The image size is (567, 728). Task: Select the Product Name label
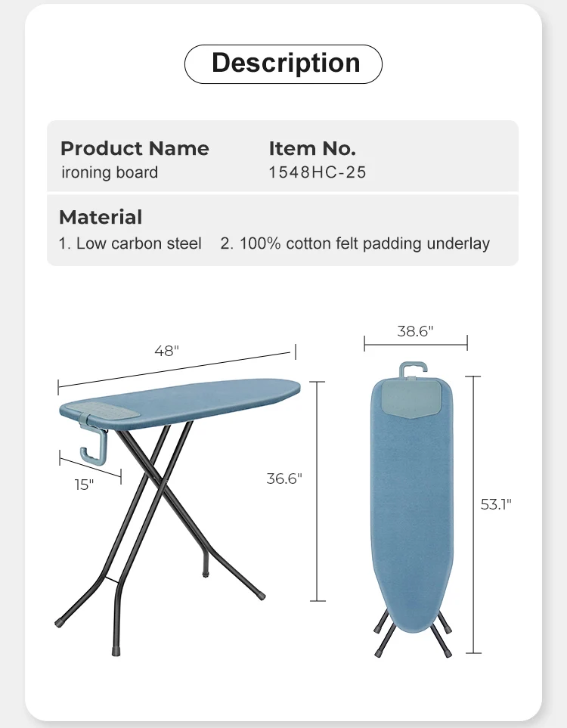tap(135, 148)
